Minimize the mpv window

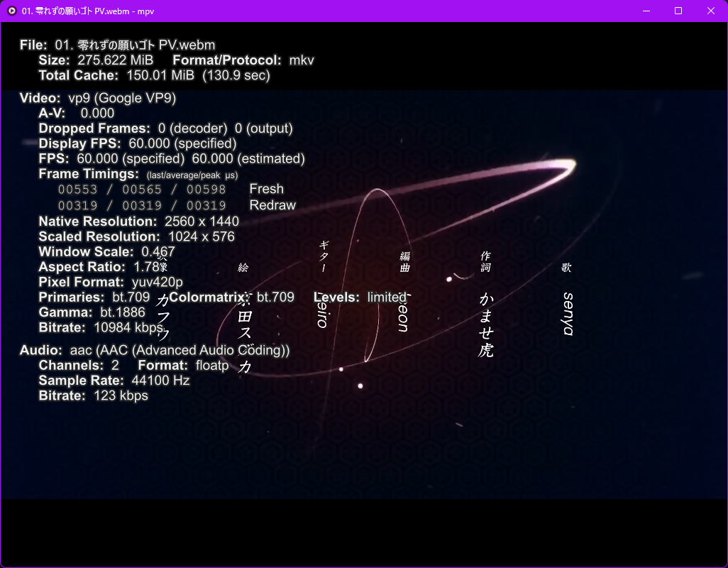[x=646, y=11]
